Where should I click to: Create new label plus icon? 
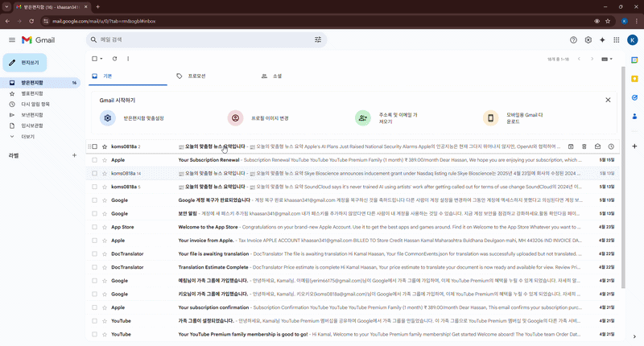(74, 155)
